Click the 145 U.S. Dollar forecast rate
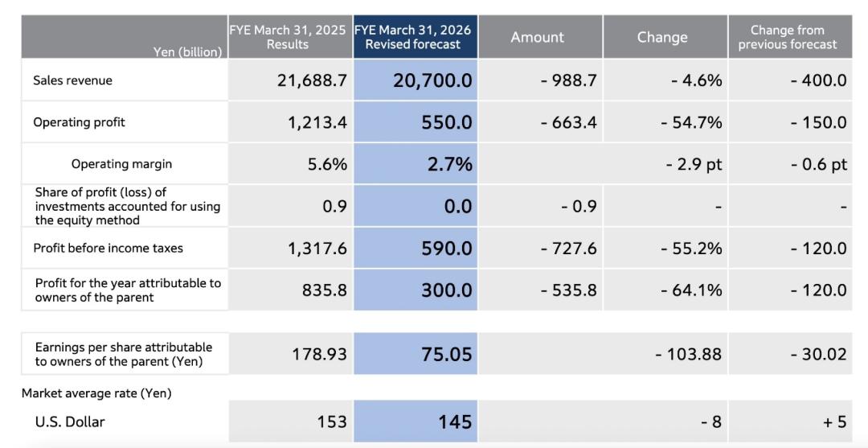This screenshot has width=868, height=448. tap(455, 421)
